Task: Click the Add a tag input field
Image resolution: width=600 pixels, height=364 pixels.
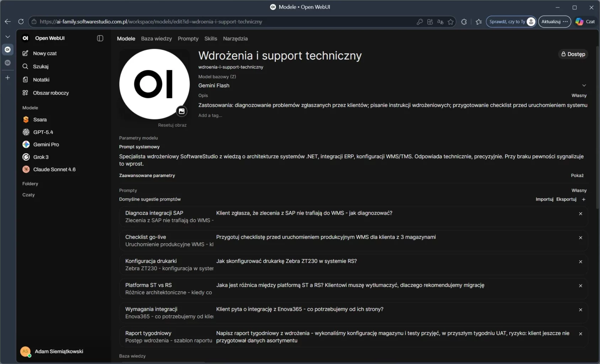Action: [x=210, y=115]
